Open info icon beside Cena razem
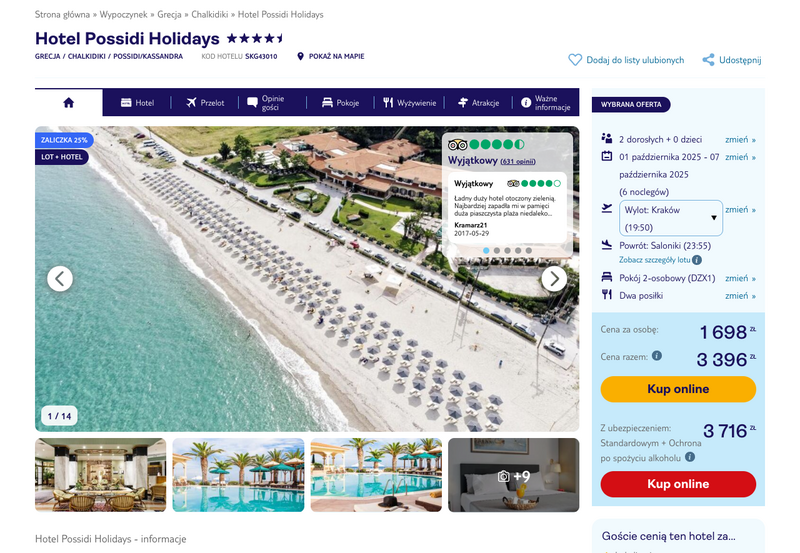The image size is (800, 553). [657, 356]
